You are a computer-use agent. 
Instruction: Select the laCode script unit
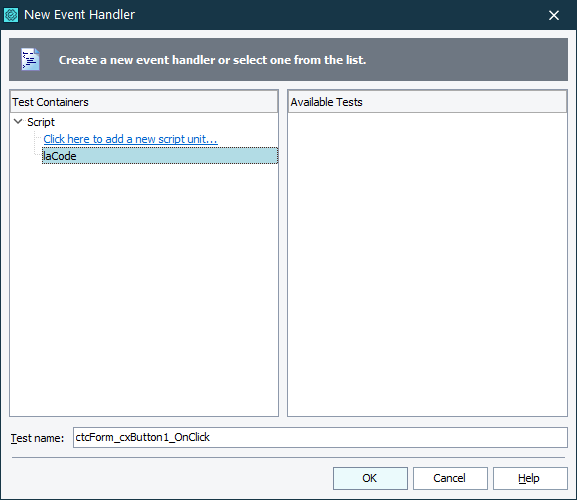(160, 156)
